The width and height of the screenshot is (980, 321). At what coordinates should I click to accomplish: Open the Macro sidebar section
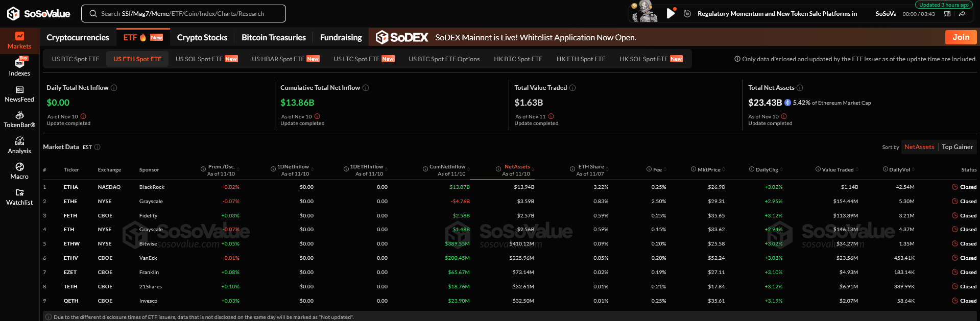[x=19, y=171]
